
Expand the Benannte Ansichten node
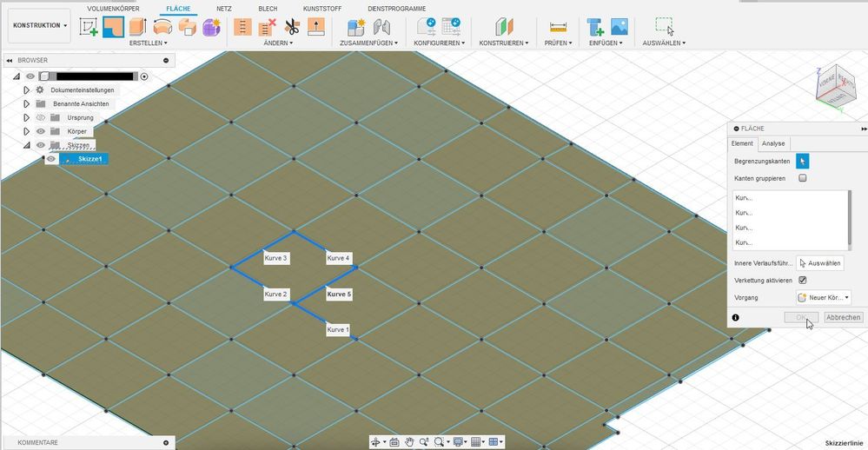coord(26,103)
